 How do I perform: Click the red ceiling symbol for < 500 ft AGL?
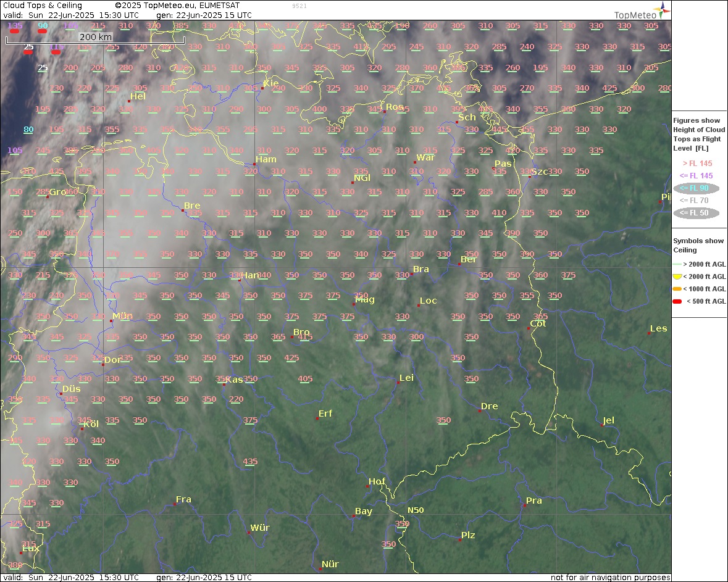pos(677,301)
